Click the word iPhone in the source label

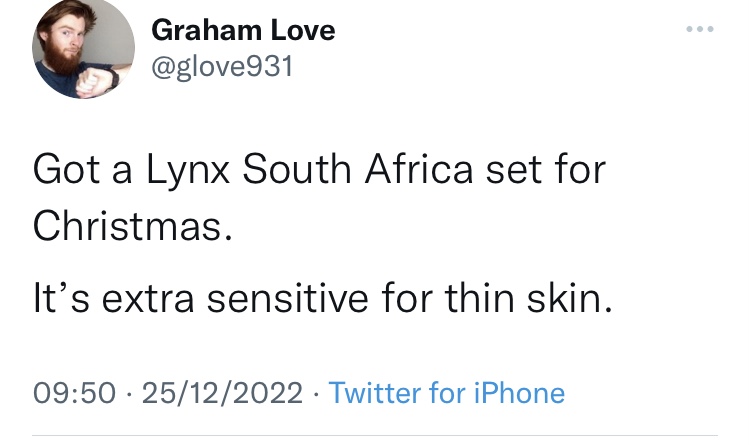point(519,393)
